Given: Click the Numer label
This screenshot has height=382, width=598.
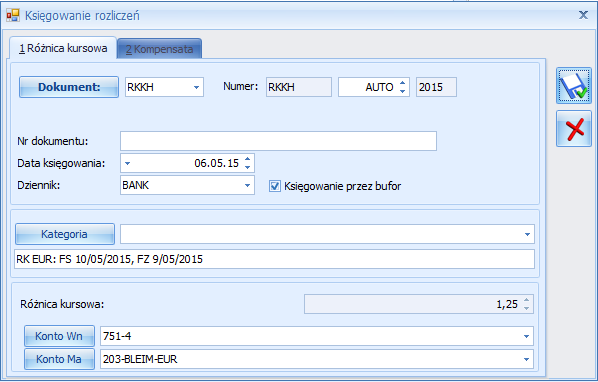Looking at the screenshot, I should 240,87.
